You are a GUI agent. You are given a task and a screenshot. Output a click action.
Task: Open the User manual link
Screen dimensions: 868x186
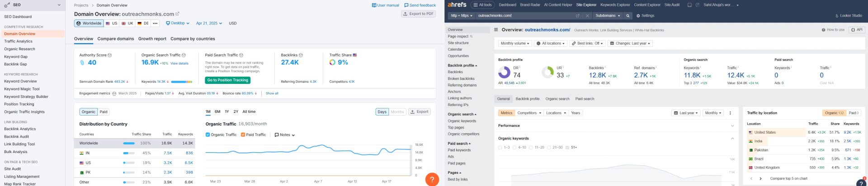(385, 5)
